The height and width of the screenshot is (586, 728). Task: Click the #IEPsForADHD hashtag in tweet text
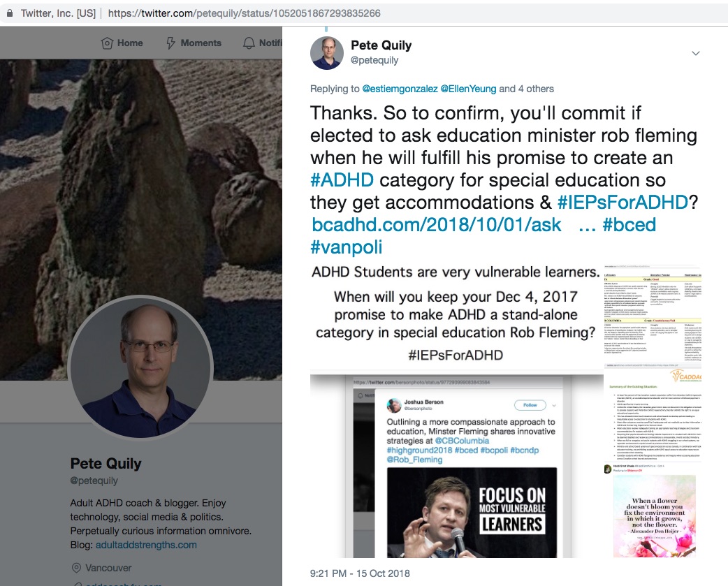(x=623, y=203)
